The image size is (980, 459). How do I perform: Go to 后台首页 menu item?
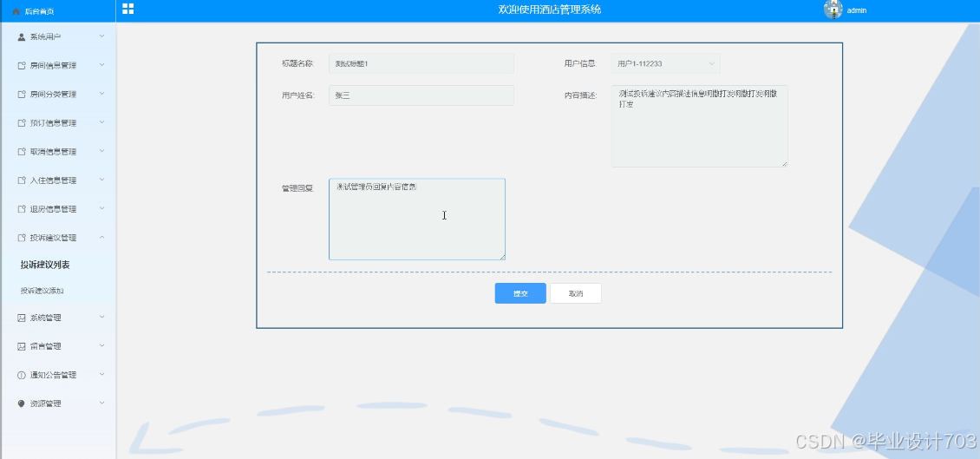click(x=39, y=11)
